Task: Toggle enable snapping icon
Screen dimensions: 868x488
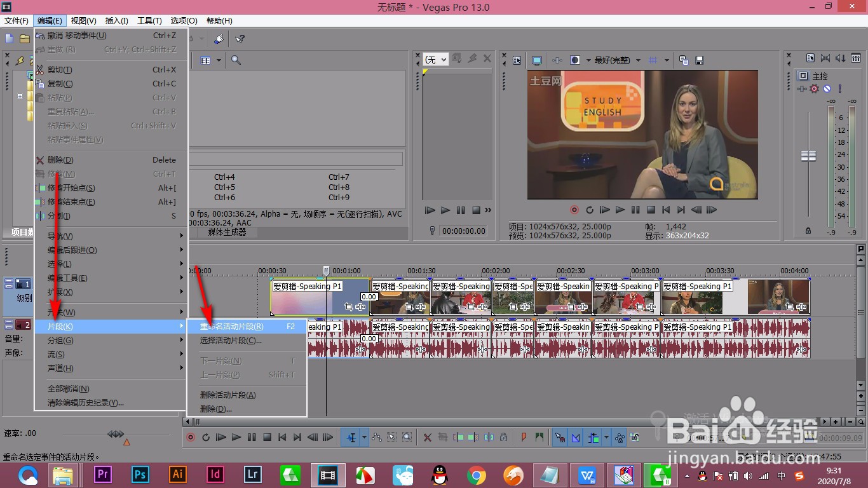Action: click(x=560, y=437)
